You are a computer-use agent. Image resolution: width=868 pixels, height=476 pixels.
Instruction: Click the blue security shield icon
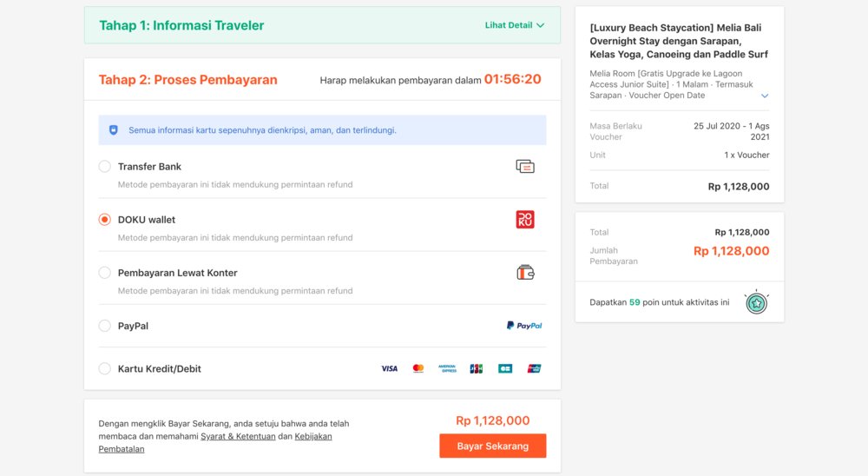tap(113, 130)
